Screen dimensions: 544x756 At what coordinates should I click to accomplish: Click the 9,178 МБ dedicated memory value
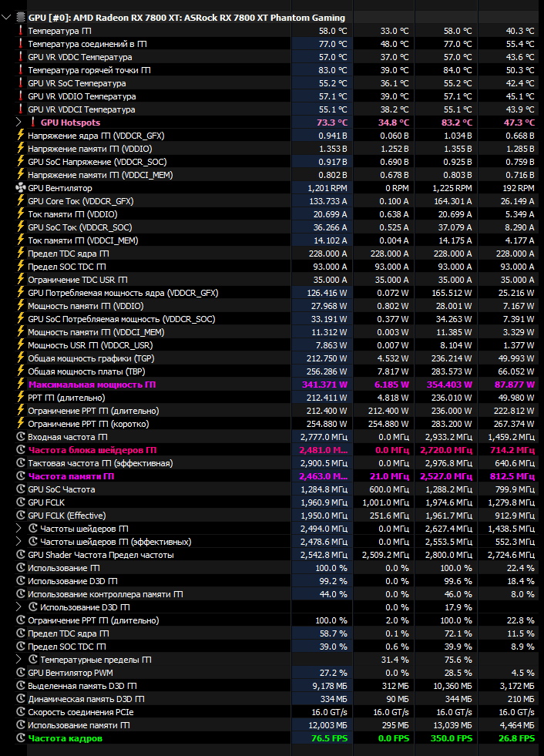[x=330, y=686]
